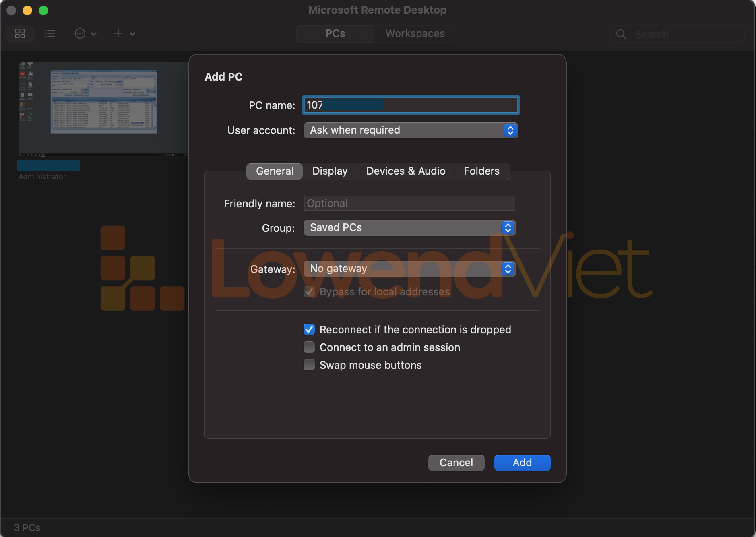Expand the Group Saved PCs dropdown
The width and height of the screenshot is (756, 537).
coord(409,228)
